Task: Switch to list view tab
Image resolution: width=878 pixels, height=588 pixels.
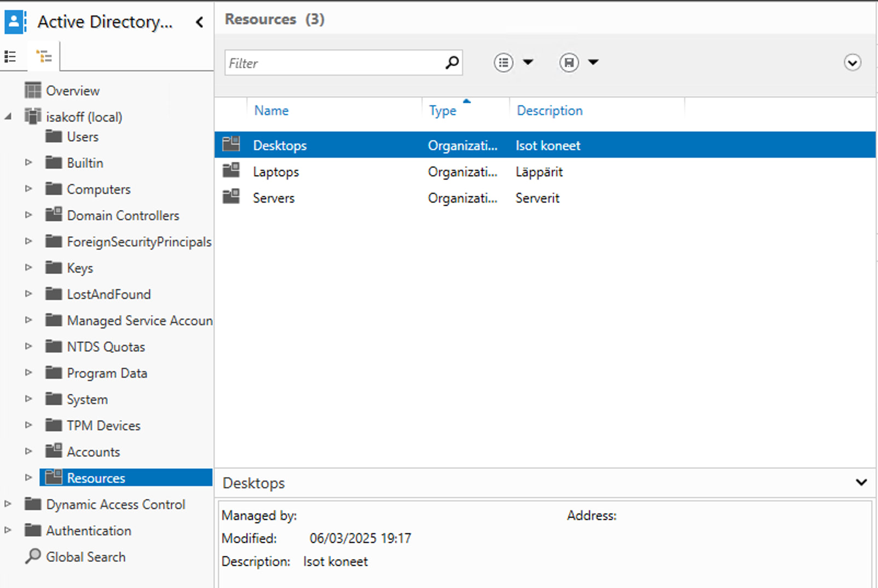Action: click(x=10, y=56)
